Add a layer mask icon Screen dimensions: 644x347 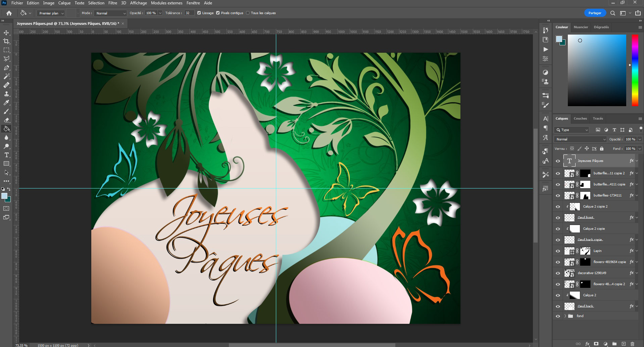596,344
